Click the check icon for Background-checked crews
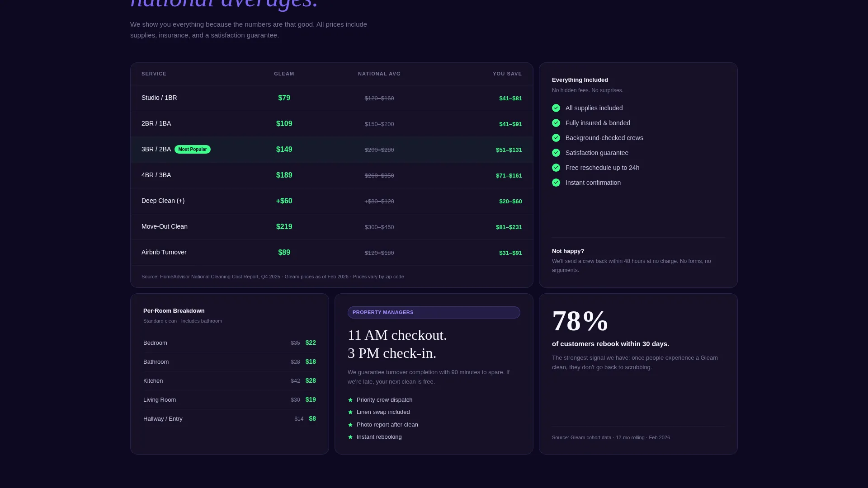 click(556, 138)
